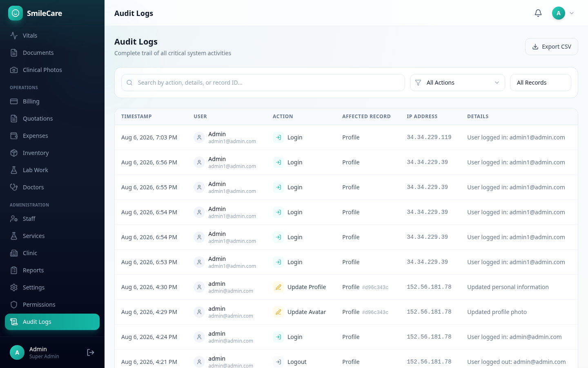This screenshot has height=368, width=588.
Task: Click the timestamp Aug 6, 2026, 6:53 PM
Action: 149,262
